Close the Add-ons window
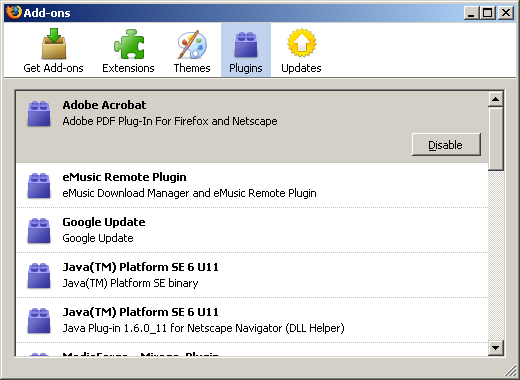The height and width of the screenshot is (380, 520). (x=506, y=13)
